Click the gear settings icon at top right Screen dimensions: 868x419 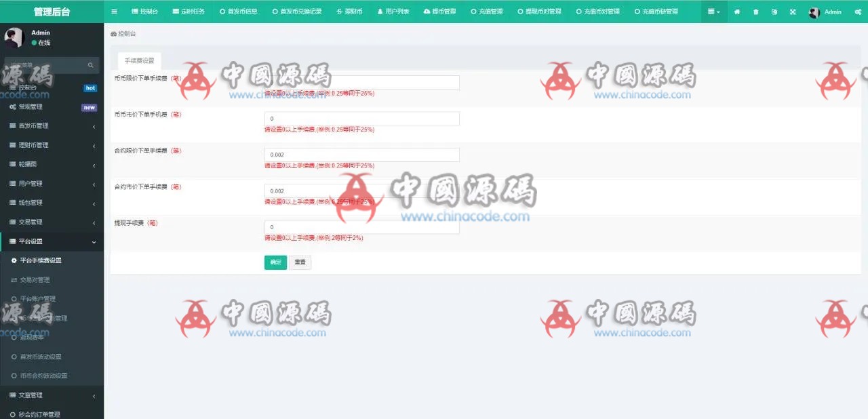pos(856,12)
